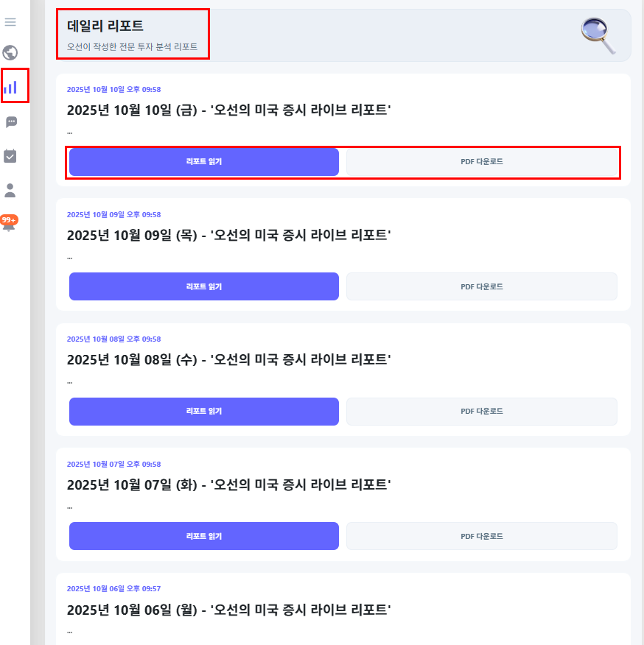Click PDF 다운로드 for the 10월 08일 report

coord(482,412)
